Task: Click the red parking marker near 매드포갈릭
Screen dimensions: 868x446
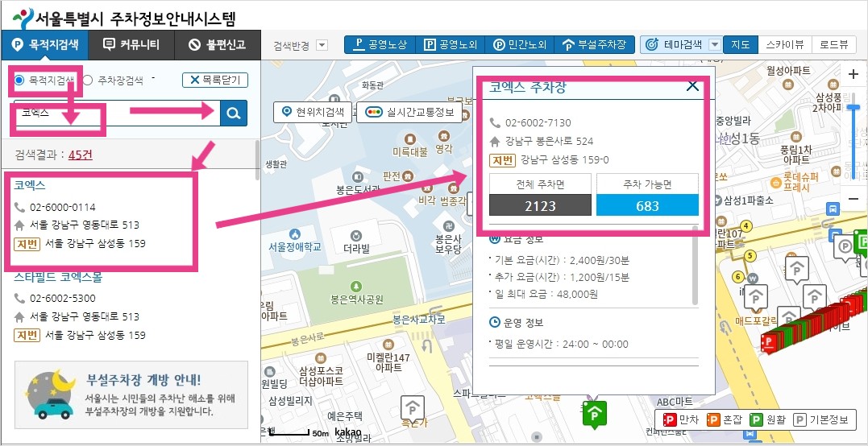Action: point(768,343)
